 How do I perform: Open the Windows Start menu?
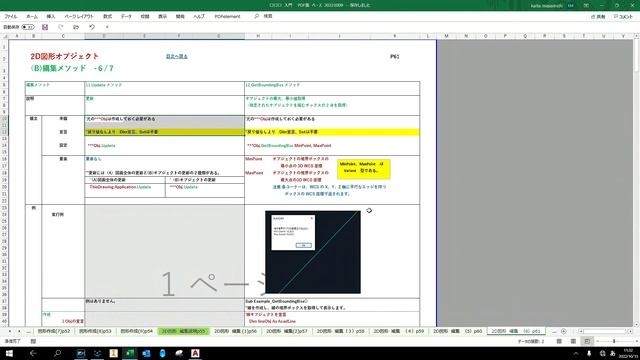click(9, 353)
